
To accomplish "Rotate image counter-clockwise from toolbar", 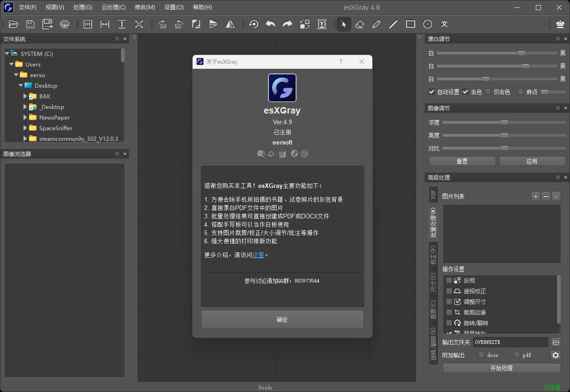I will pyautogui.click(x=179, y=24).
